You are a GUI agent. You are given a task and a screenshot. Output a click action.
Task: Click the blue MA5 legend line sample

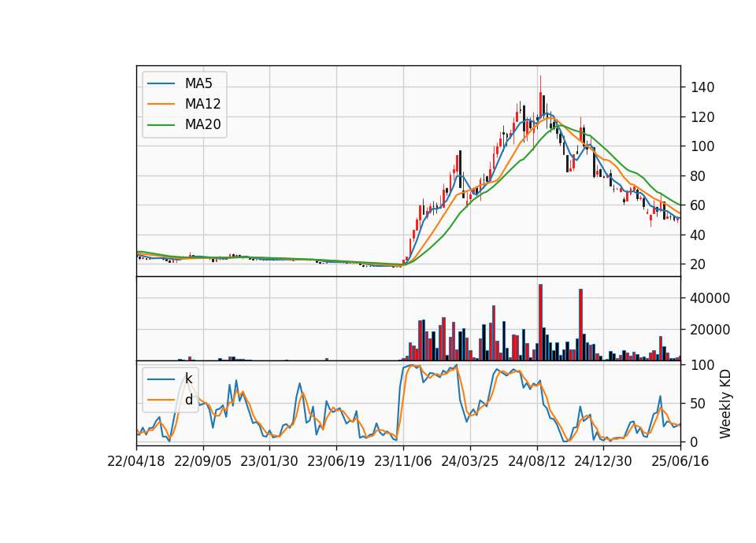pyautogui.click(x=161, y=83)
